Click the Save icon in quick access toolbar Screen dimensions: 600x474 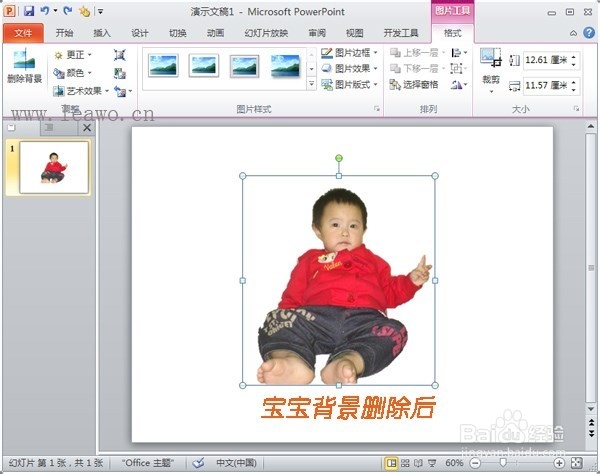tap(29, 11)
